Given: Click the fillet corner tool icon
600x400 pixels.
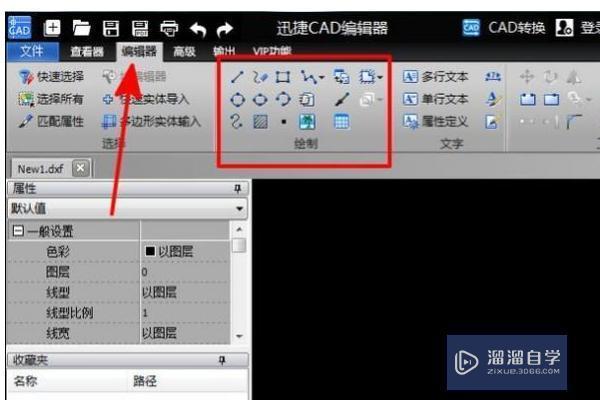Looking at the screenshot, I should click(x=574, y=122).
